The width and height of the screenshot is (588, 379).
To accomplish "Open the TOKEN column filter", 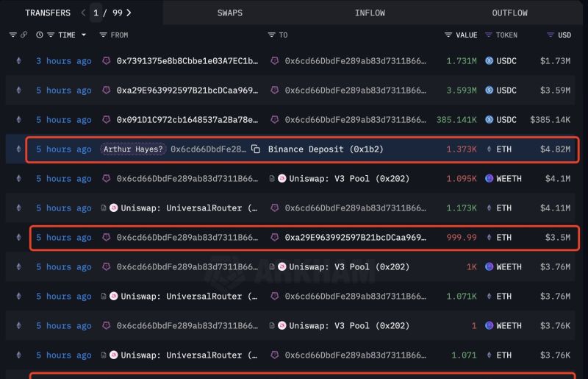I will click(488, 35).
